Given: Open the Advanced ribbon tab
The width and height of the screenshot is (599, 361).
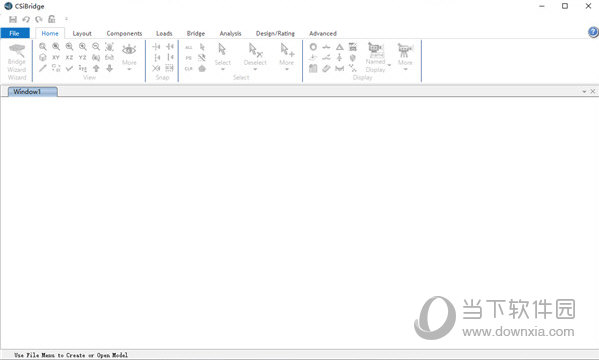Looking at the screenshot, I should pos(323,33).
